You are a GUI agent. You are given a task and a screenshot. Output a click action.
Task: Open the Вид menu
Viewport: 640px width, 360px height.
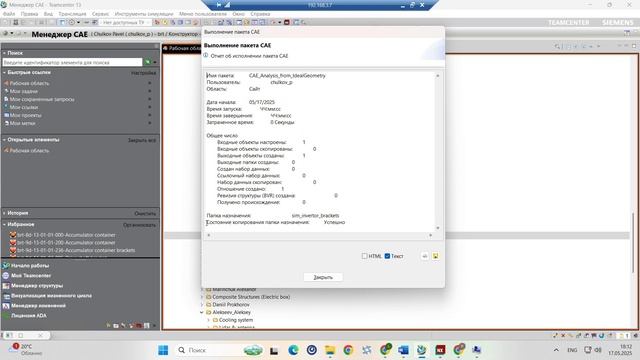(x=48, y=14)
